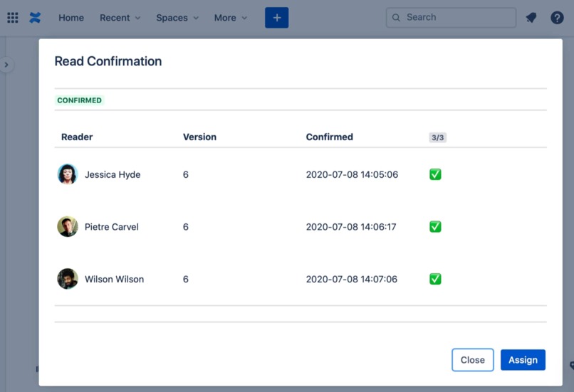Click the search magnifier icon
This screenshot has width=574, height=392.
point(396,17)
